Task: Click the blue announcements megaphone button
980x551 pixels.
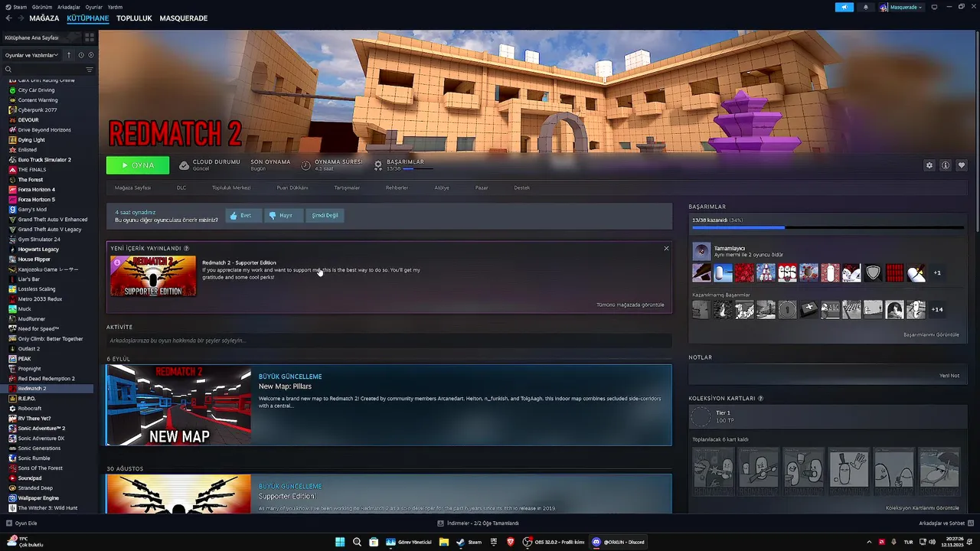Action: point(844,7)
